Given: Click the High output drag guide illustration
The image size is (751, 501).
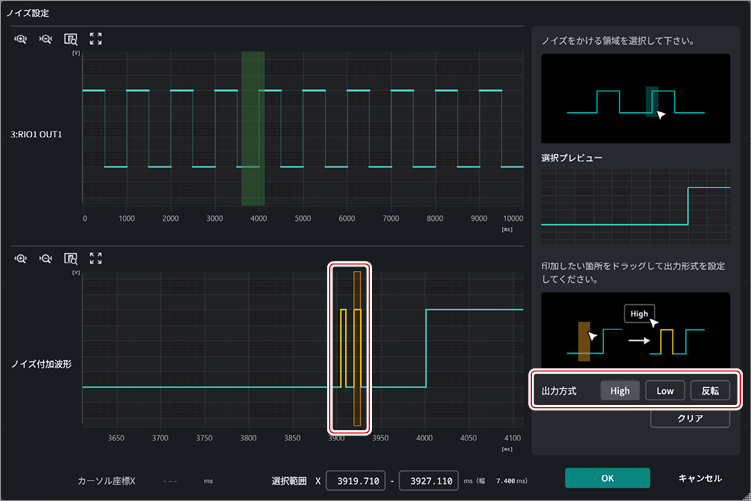Looking at the screenshot, I should [x=636, y=330].
